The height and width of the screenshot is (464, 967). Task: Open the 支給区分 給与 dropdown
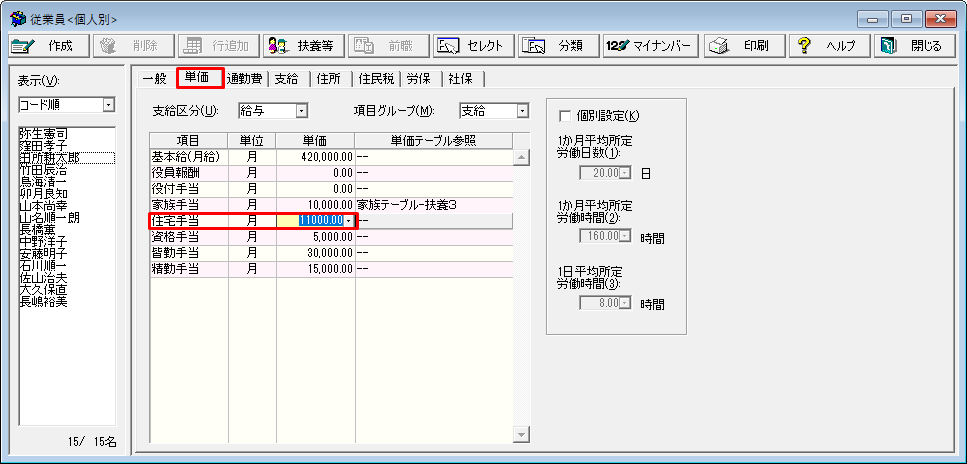[x=300, y=111]
